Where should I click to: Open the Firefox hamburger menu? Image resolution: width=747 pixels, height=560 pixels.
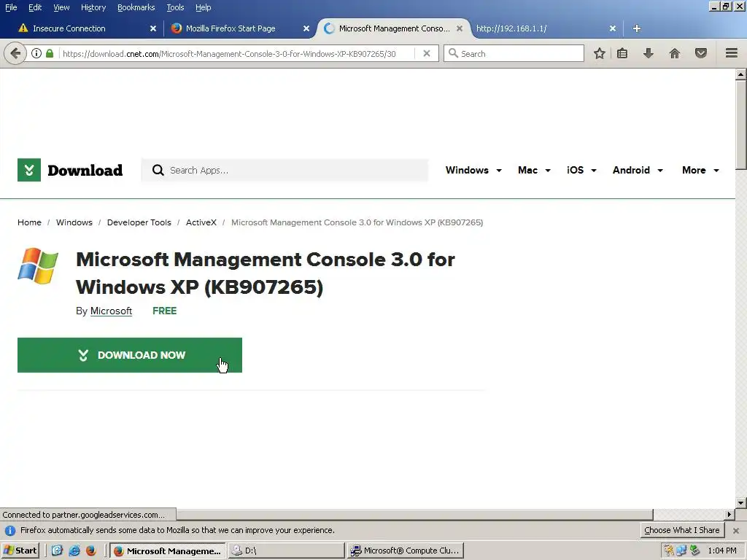[x=731, y=52]
